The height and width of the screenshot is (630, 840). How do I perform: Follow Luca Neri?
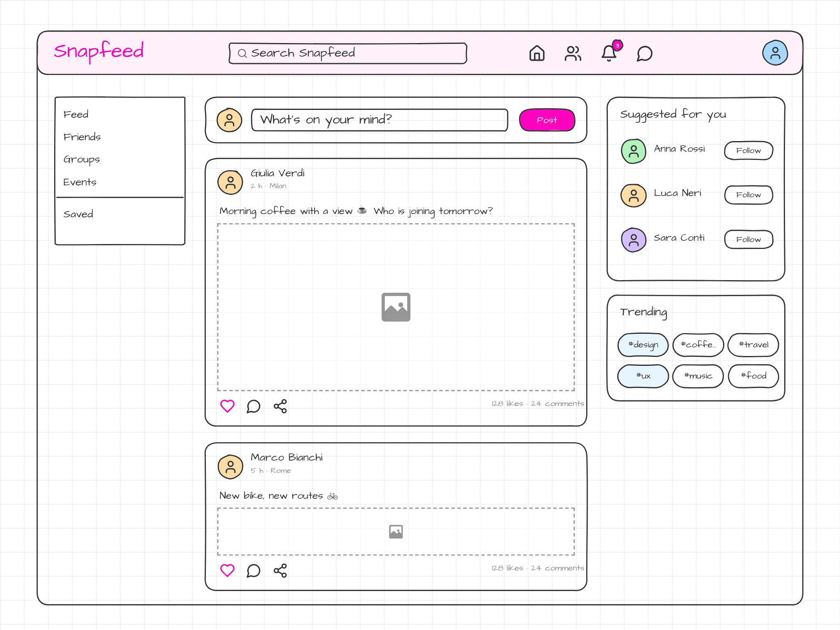point(749,195)
